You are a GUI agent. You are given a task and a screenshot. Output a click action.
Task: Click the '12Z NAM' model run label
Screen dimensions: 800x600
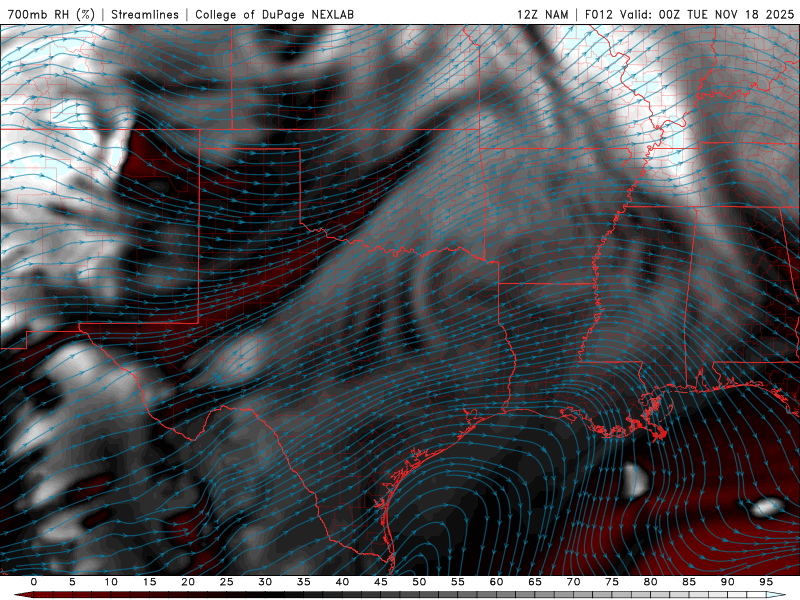[x=542, y=14]
